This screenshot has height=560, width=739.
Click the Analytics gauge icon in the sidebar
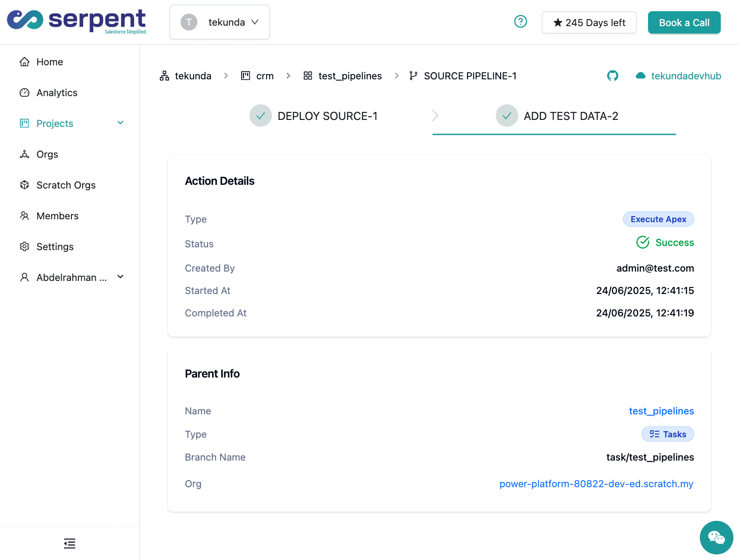pos(25,92)
